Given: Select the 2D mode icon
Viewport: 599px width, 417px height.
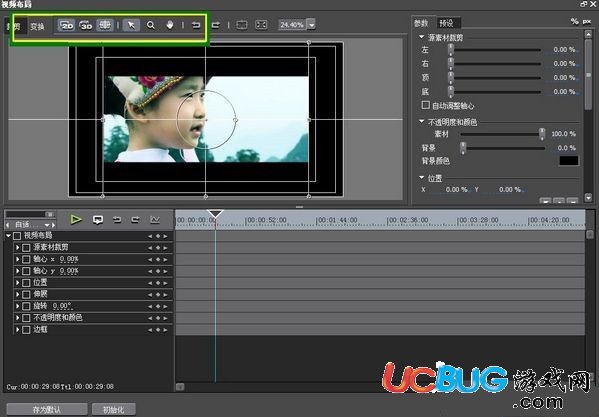Looking at the screenshot, I should 66,25.
